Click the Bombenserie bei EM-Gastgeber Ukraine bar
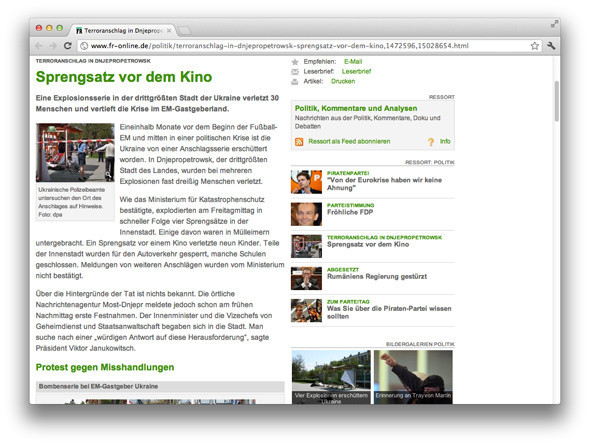This screenshot has height=445, width=590. pos(160,386)
